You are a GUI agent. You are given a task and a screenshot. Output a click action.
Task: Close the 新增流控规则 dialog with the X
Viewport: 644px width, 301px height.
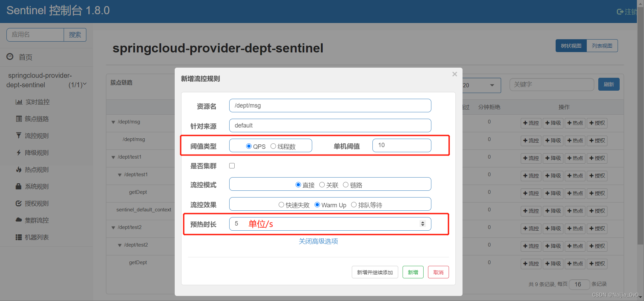point(455,74)
